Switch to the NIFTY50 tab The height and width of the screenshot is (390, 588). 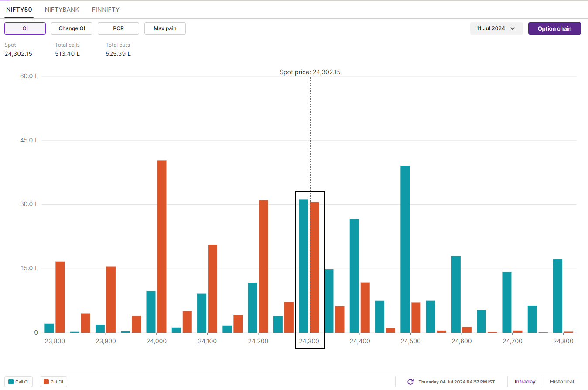tap(19, 10)
